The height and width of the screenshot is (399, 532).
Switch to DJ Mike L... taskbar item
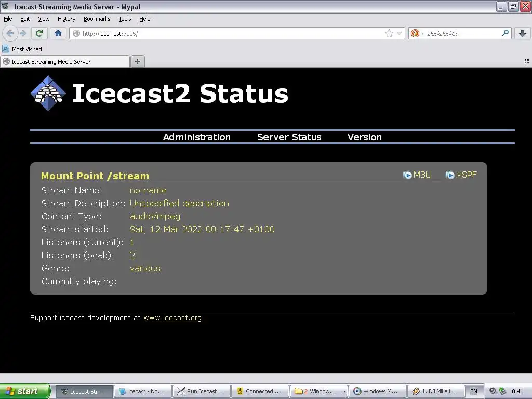click(436, 392)
